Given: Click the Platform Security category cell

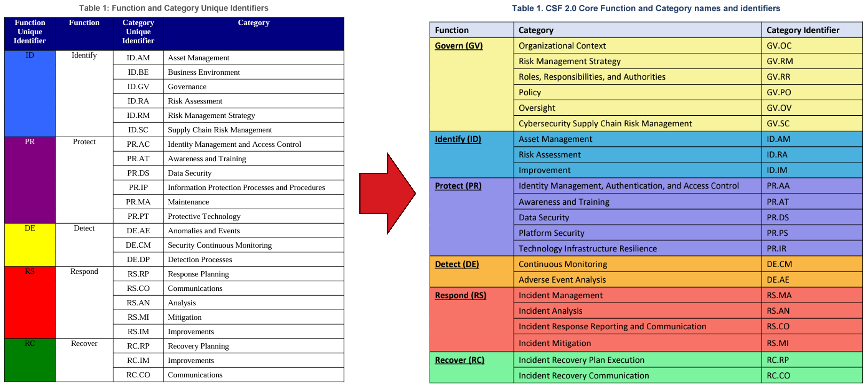Looking at the screenshot, I should point(551,233).
